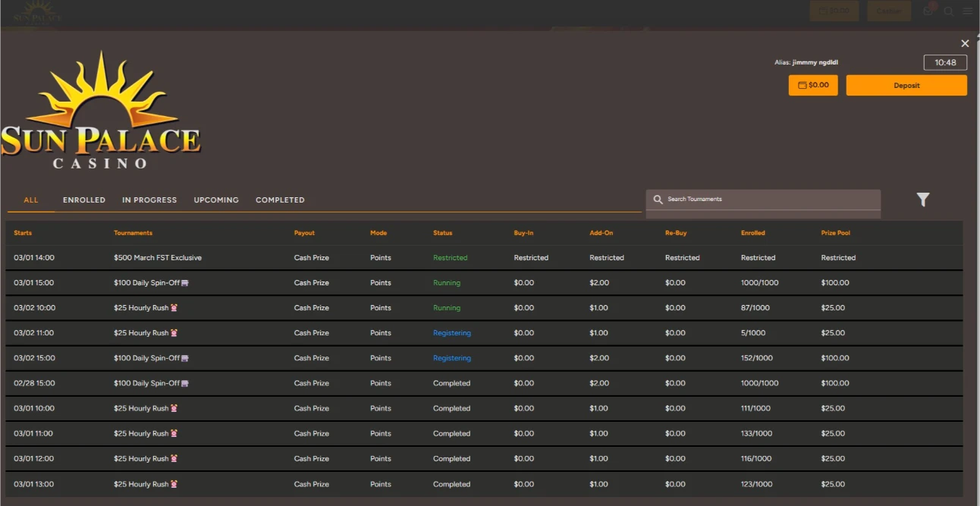980x506 pixels.
Task: Open the filter funnel icon
Action: coord(922,200)
